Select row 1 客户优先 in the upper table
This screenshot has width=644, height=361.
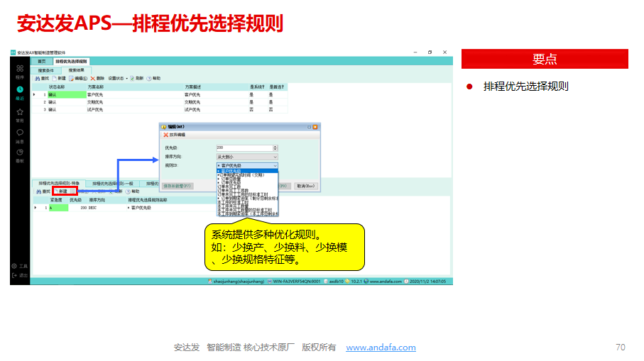coord(160,95)
